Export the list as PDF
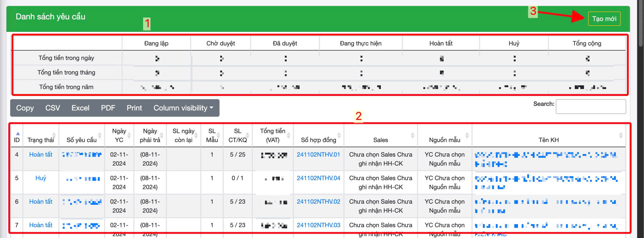The width and height of the screenshot is (644, 238). 108,108
